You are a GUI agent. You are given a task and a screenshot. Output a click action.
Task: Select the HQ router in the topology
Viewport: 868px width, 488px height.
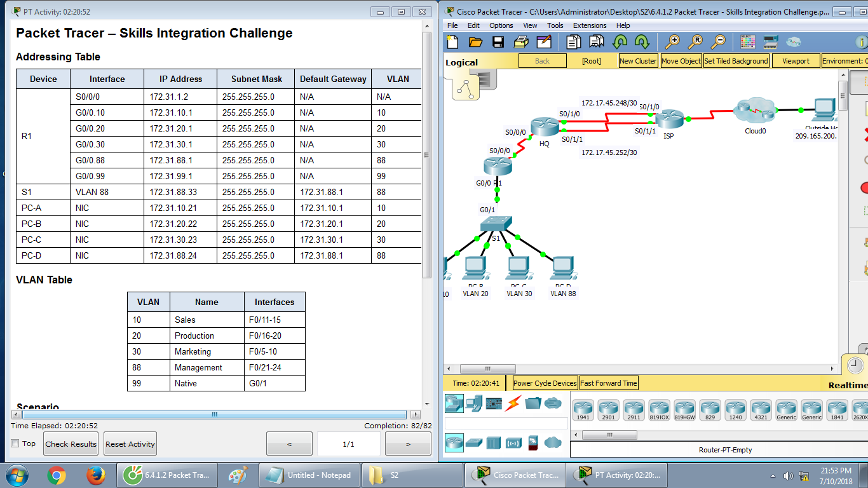545,127
